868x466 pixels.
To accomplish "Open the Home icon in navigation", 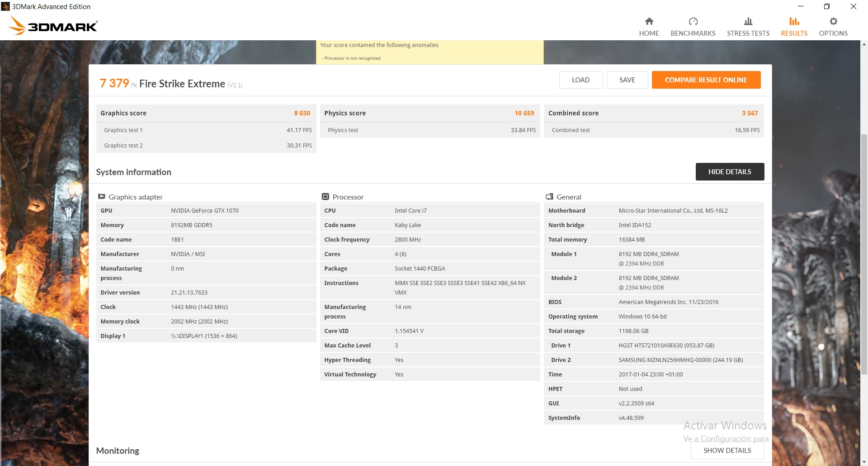I will [649, 21].
